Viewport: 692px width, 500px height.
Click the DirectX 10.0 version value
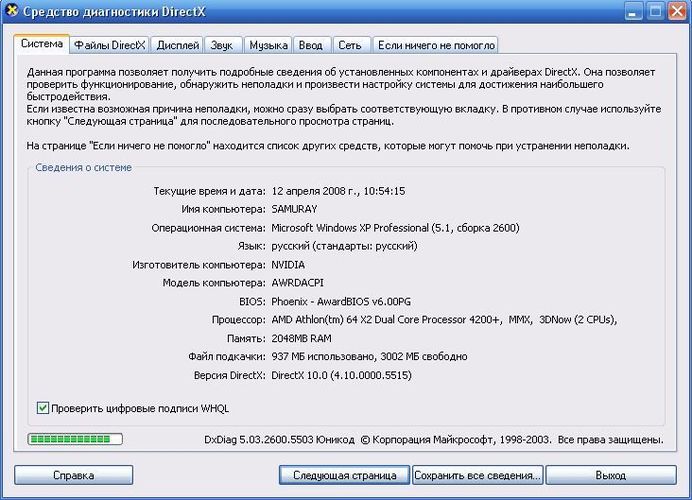click(342, 375)
